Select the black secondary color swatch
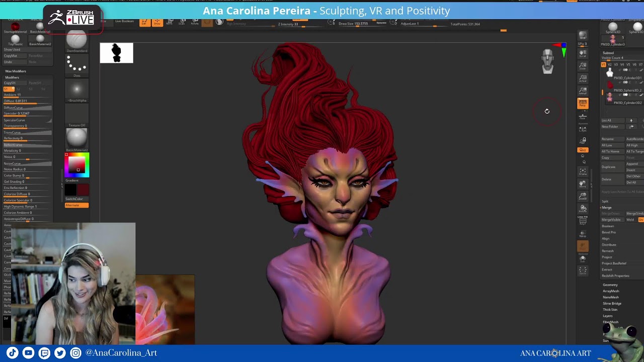 [70, 190]
